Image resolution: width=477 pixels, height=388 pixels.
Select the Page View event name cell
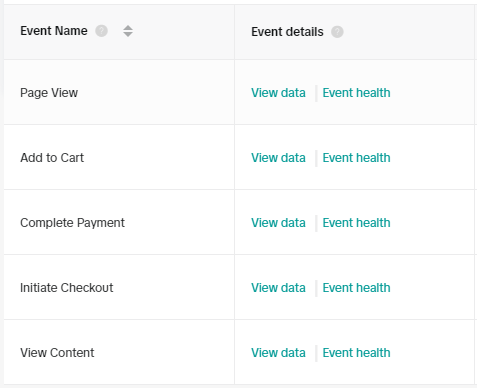click(49, 93)
